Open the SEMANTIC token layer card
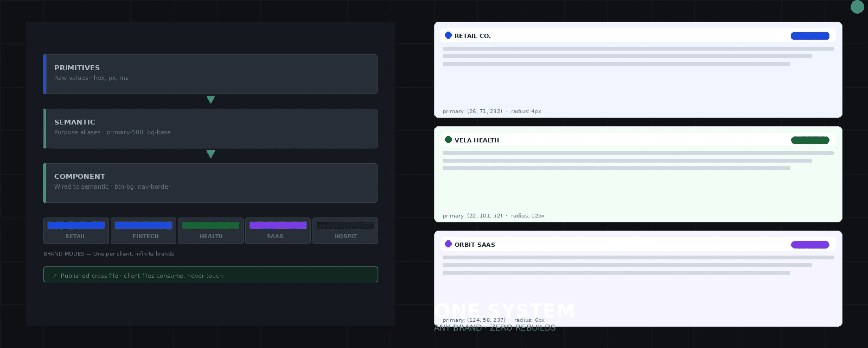Screen dimensions: 868x348 [x=211, y=128]
